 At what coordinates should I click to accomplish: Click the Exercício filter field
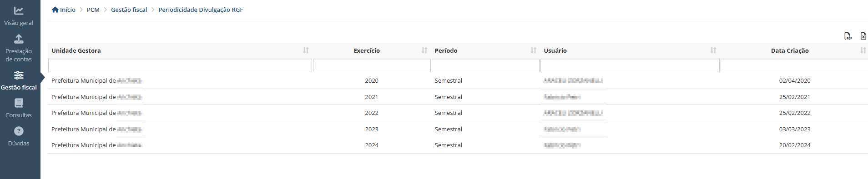(x=372, y=65)
